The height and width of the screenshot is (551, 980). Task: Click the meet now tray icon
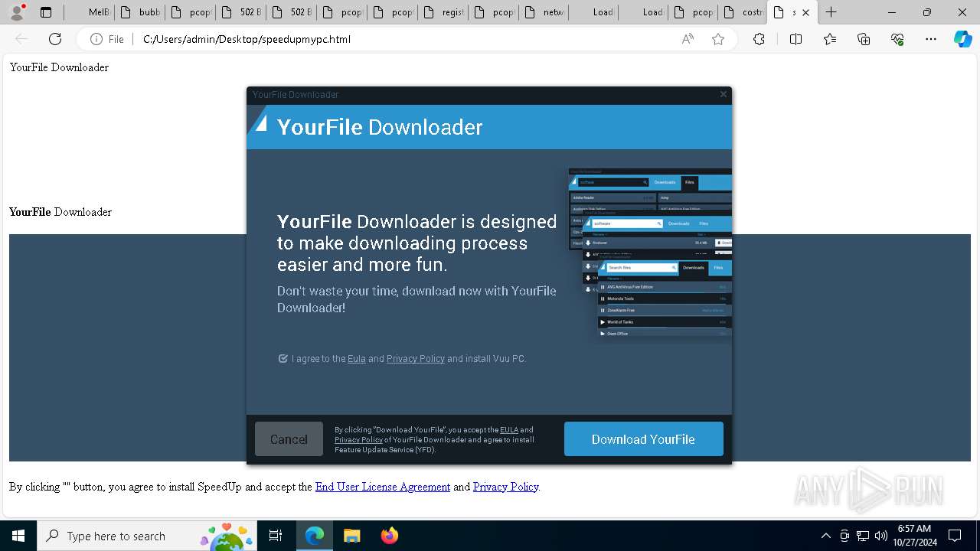click(844, 536)
